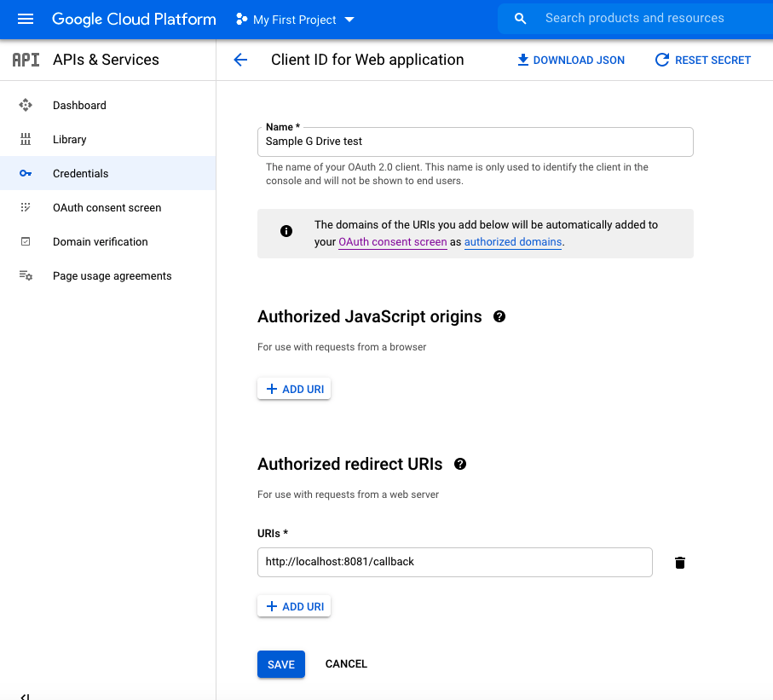773x700 pixels.
Task: Collapse the sidebar with the bottom chevron
Action: pyautogui.click(x=26, y=696)
